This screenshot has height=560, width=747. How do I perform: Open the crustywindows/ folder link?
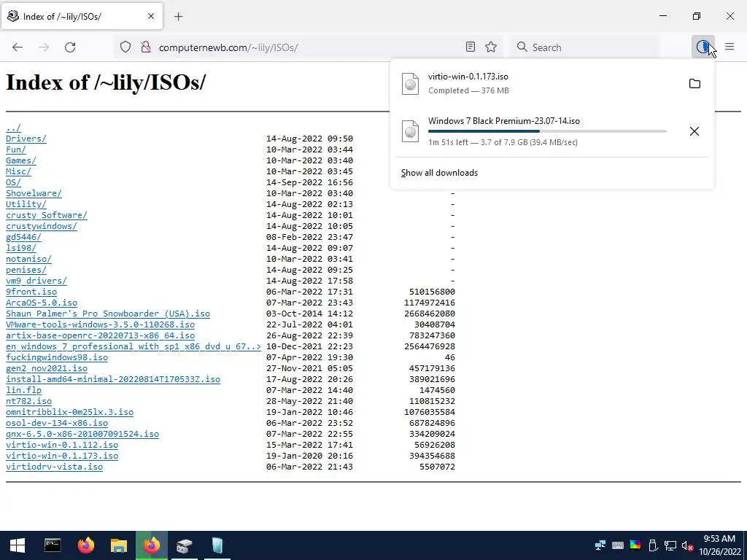coord(42,226)
